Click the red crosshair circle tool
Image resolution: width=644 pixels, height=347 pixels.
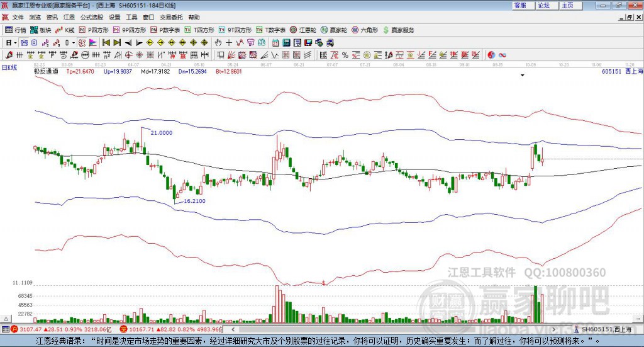tap(128, 55)
